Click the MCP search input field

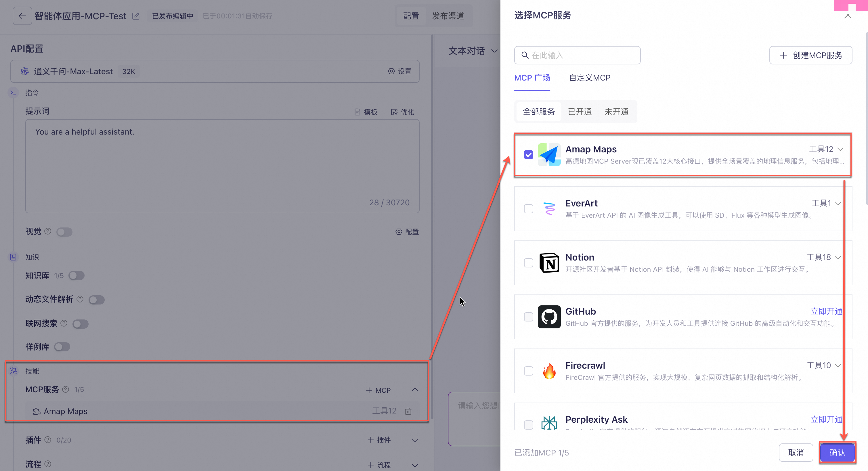coord(577,55)
